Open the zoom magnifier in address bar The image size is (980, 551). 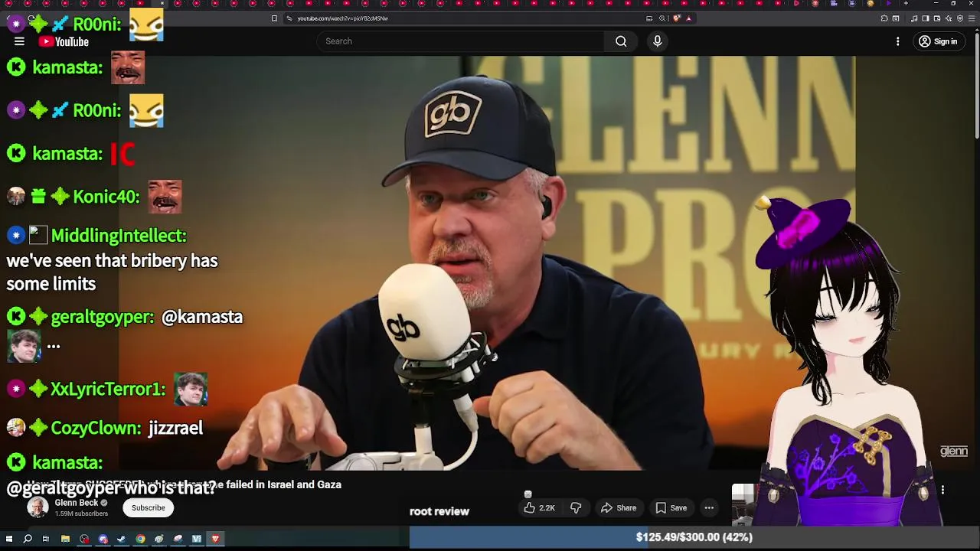click(662, 18)
